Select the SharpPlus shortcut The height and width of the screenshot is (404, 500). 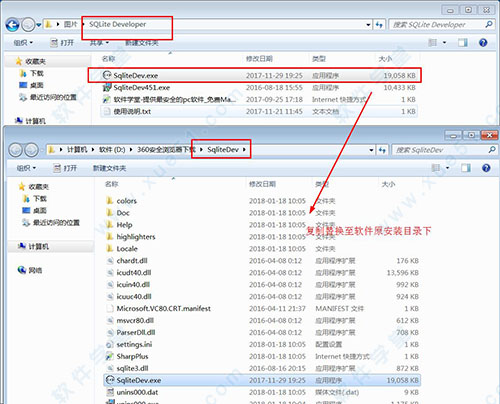pos(262,357)
